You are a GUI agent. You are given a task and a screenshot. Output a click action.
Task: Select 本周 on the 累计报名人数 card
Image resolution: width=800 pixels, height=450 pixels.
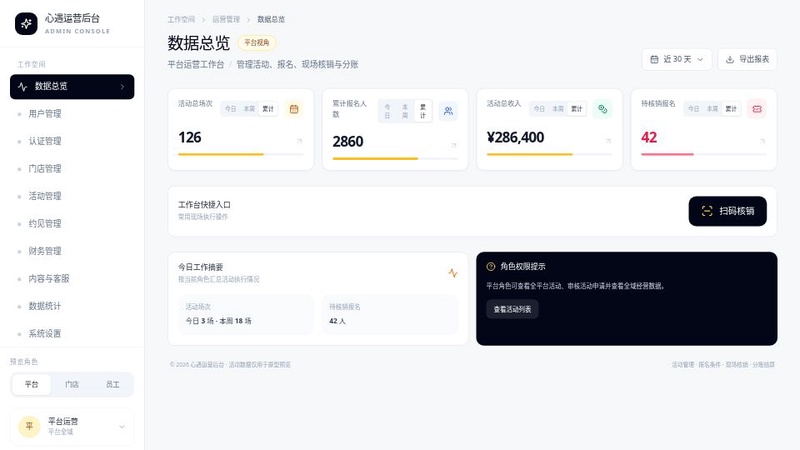[405, 111]
